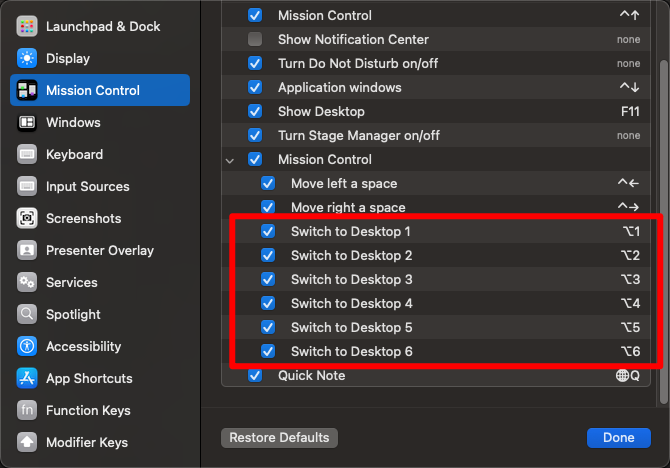Open Launchpad & Dock shortcut category
This screenshot has width=670, height=468.
[x=100, y=26]
